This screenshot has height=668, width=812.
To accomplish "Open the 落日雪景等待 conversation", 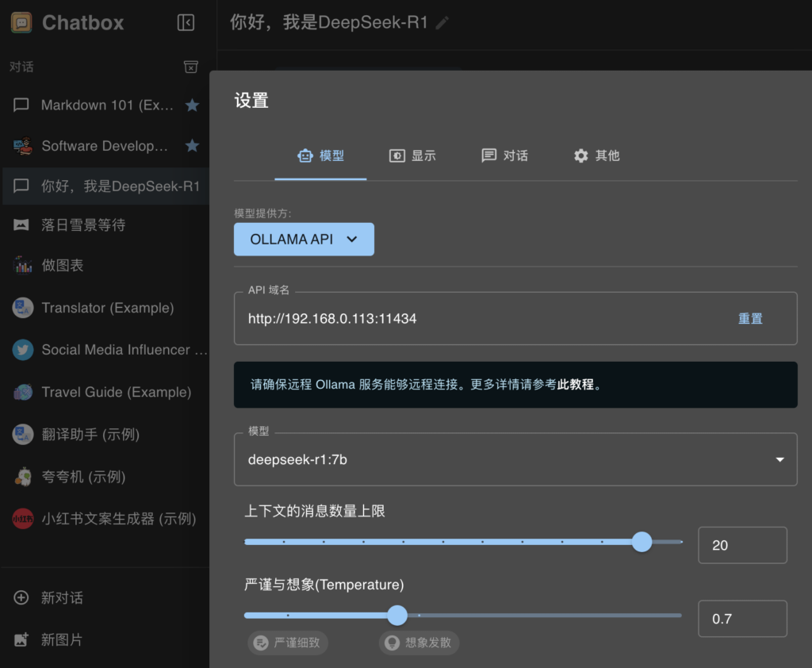I will (x=106, y=225).
